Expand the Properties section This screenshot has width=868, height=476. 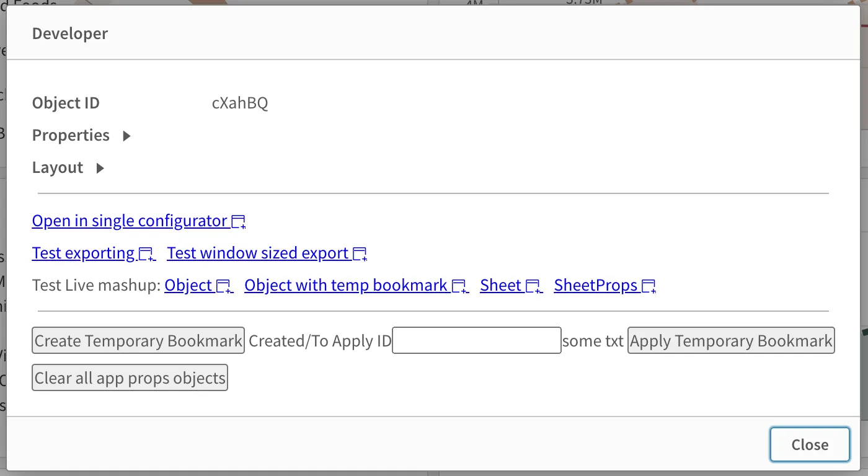(126, 136)
